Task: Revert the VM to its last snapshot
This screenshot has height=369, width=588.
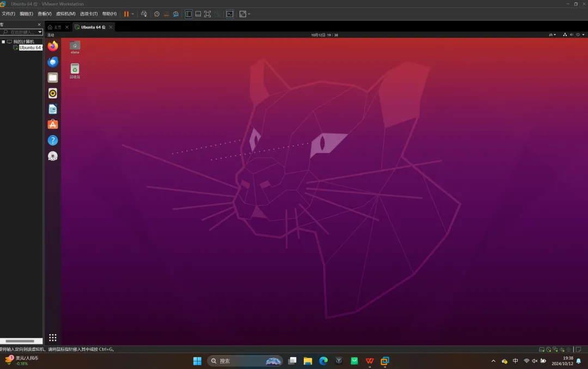Action: tap(166, 14)
